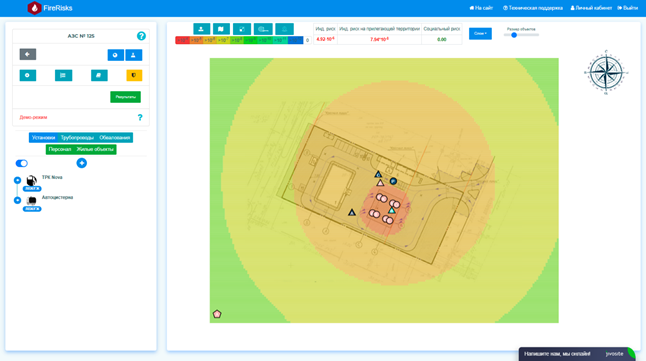Click the red swatch in risk legend
The image size is (646, 361).
183,40
